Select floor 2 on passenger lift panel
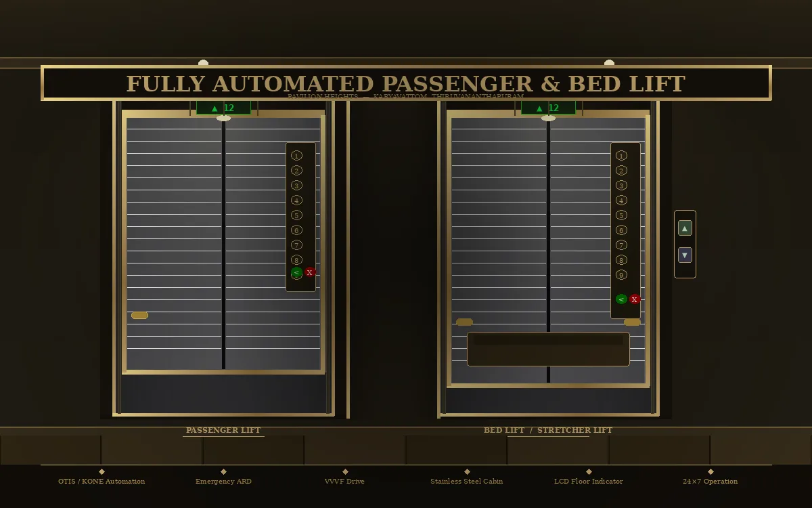The image size is (812, 508). pos(296,171)
